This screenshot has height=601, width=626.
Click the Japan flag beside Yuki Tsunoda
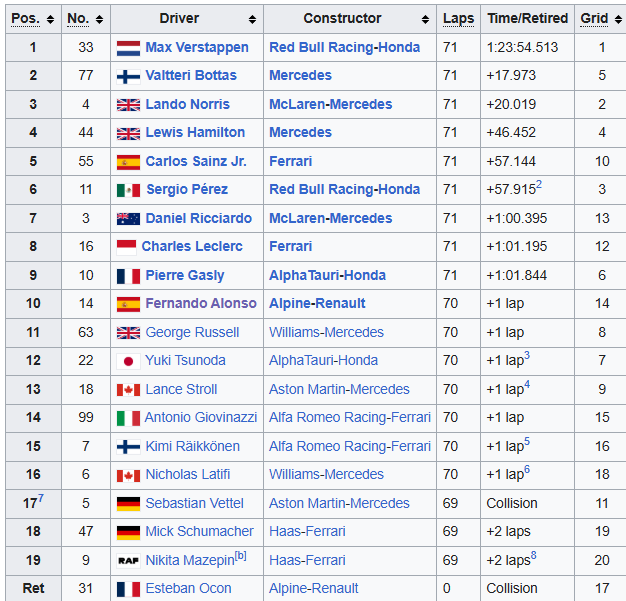[128, 361]
